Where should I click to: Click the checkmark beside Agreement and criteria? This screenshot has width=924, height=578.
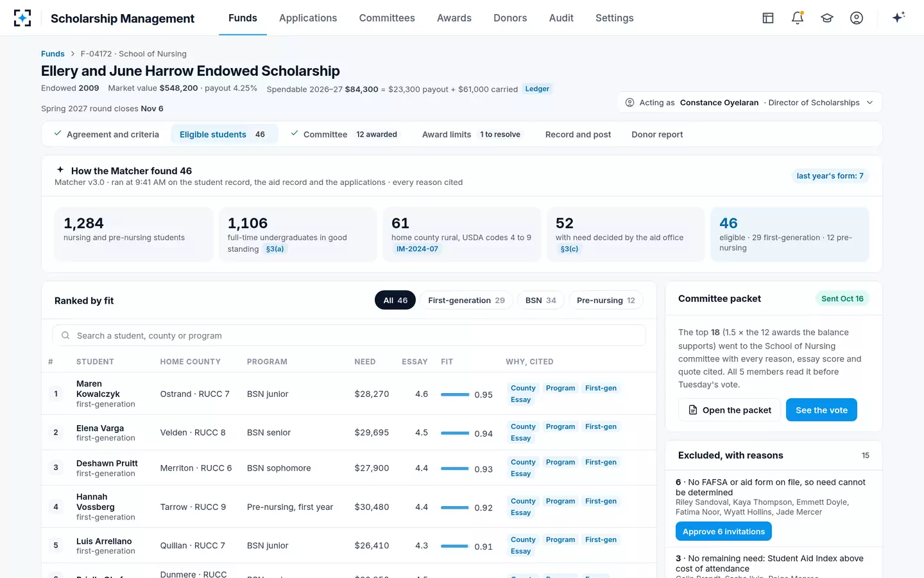point(58,134)
